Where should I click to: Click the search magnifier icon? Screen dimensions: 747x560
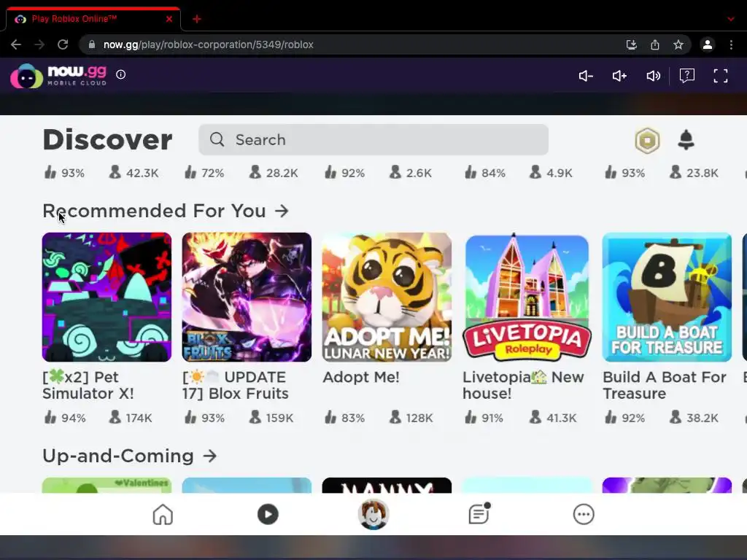pos(217,139)
